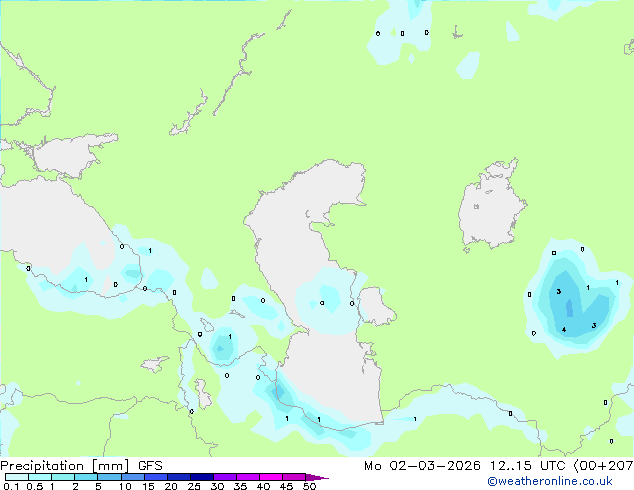Click the legend swatch between 0.5 and 1
The image size is (634, 490).
[40, 477]
